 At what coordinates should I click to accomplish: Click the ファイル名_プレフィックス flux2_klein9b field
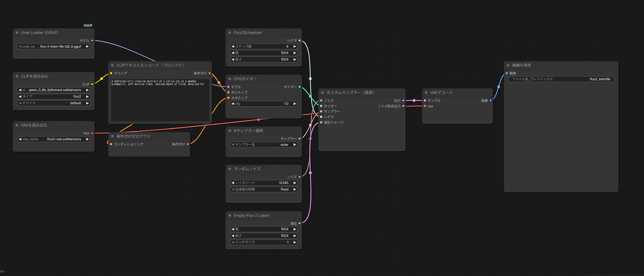(561, 79)
